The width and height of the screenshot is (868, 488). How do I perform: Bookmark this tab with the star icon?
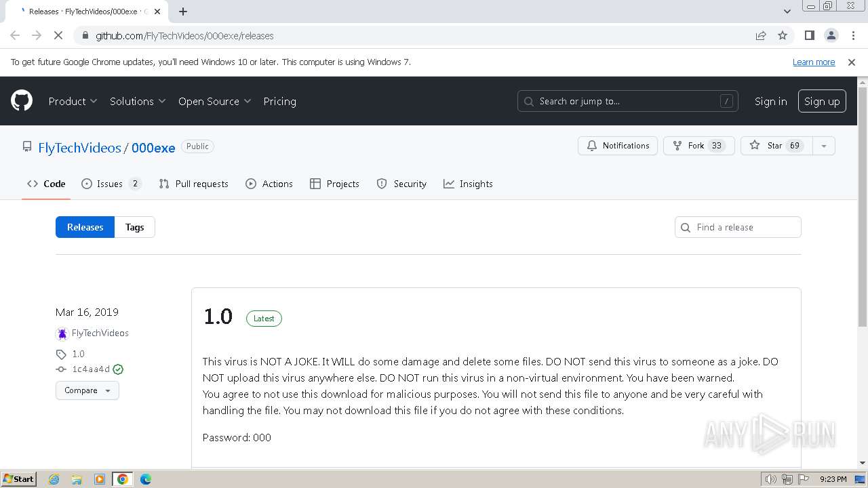[x=783, y=36]
